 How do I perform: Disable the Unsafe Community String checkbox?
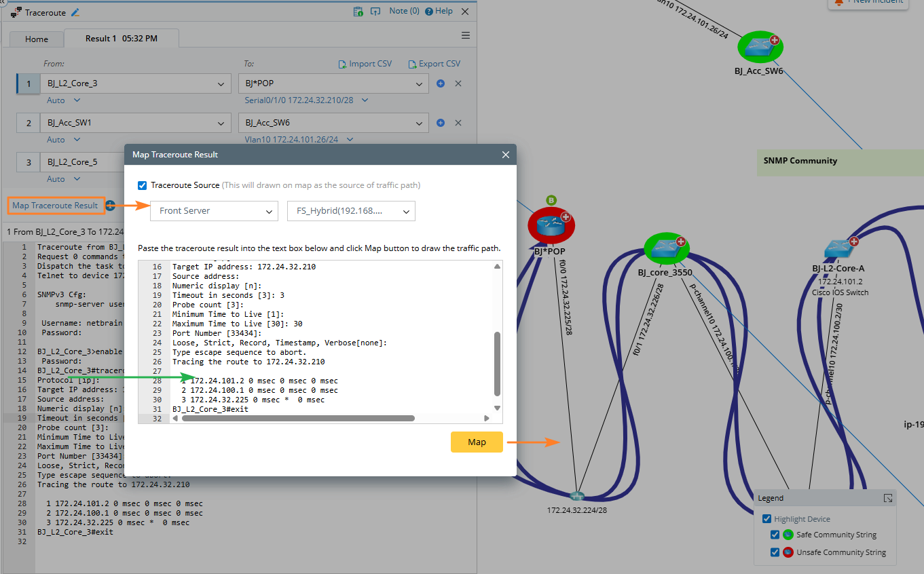(x=775, y=552)
